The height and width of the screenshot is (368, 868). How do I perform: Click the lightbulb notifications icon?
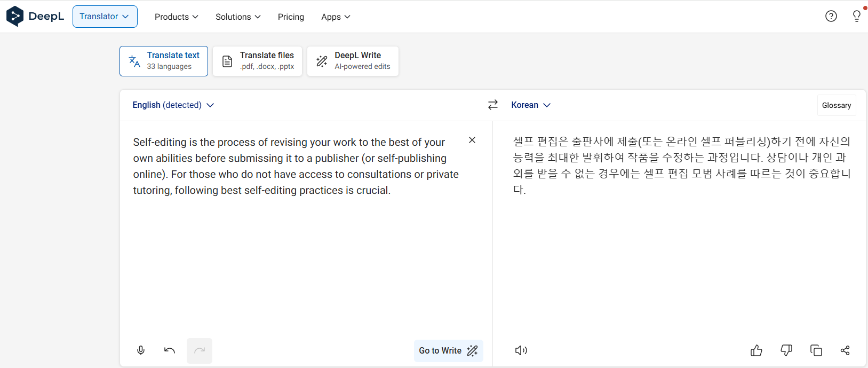[x=856, y=16]
